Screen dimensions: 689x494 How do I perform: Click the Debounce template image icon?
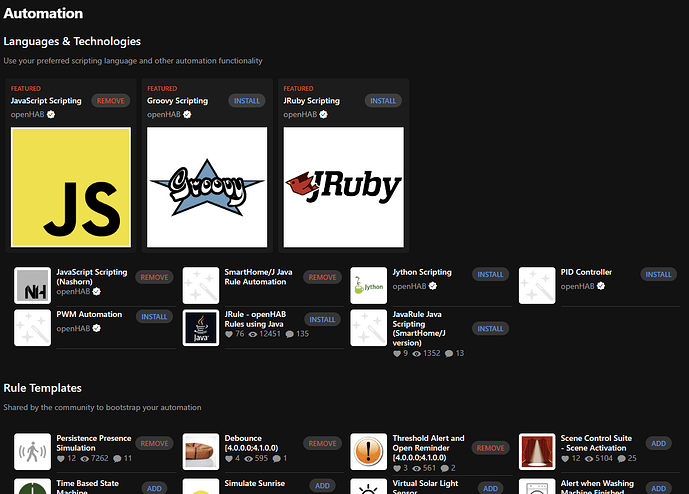[x=201, y=452]
